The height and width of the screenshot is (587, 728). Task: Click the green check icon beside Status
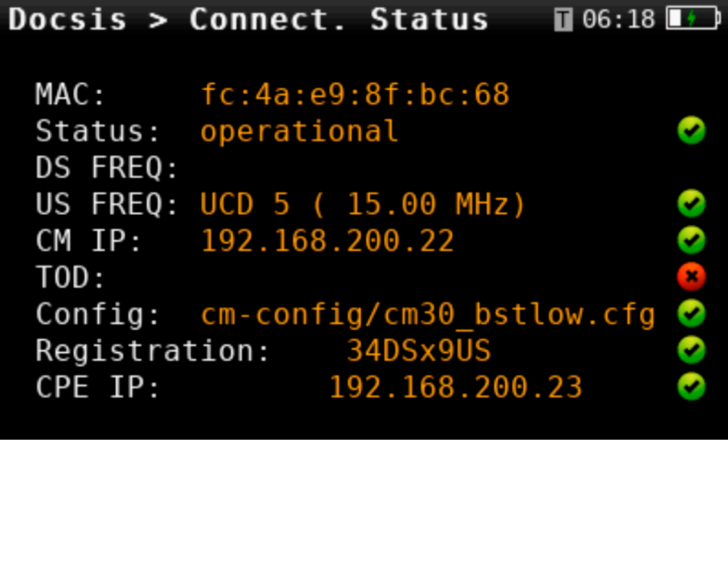coord(691,131)
